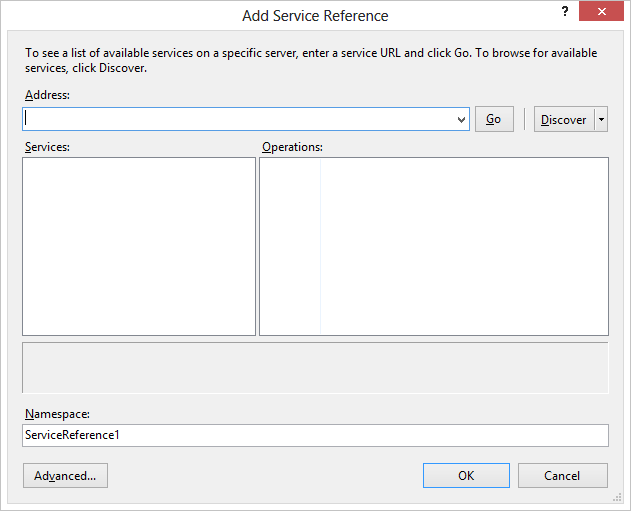The height and width of the screenshot is (511, 631).
Task: Open Advanced service reference settings
Action: pos(65,476)
